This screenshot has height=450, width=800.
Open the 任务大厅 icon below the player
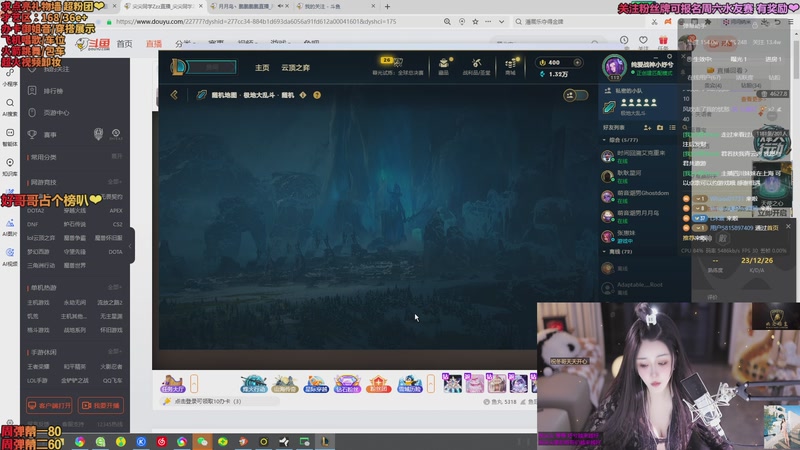(172, 384)
